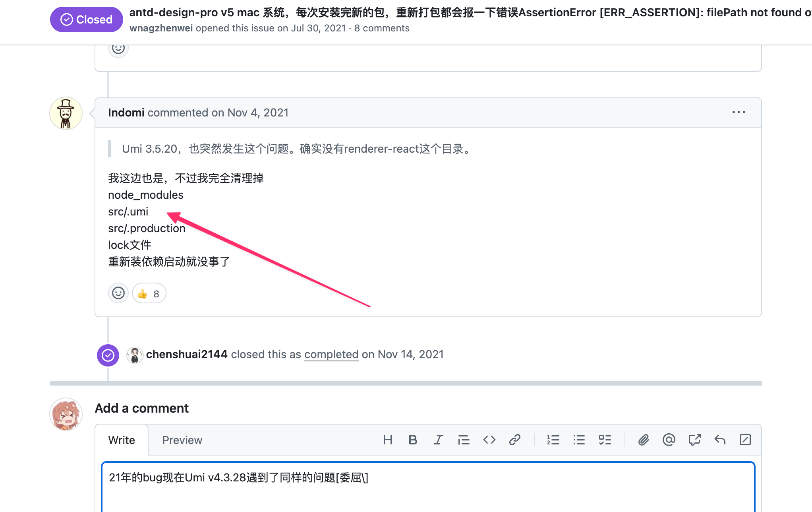Select the Write tab

(122, 440)
